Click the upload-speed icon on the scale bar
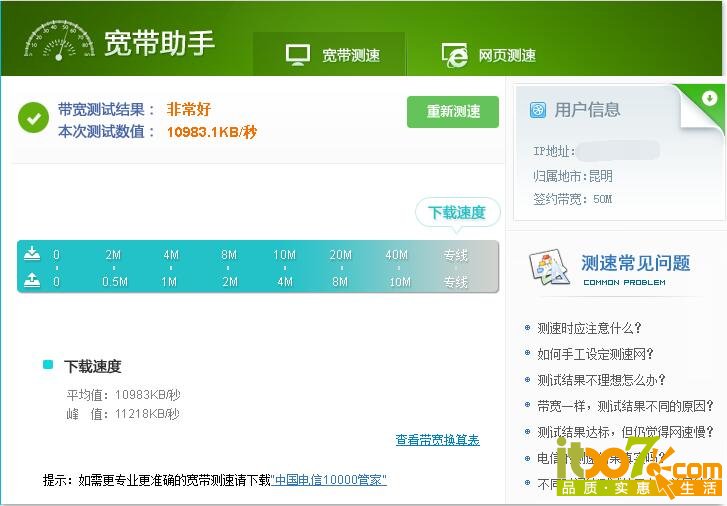The image size is (727, 506). pyautogui.click(x=32, y=280)
